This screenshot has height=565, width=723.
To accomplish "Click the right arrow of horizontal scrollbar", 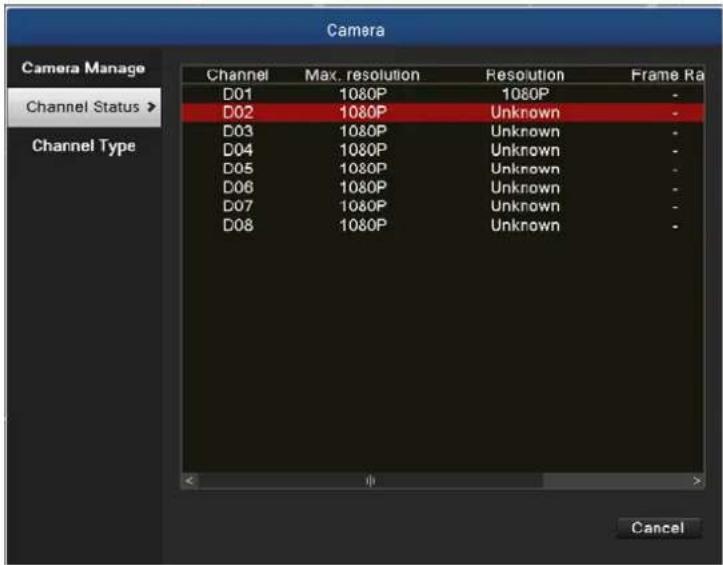I will [696, 481].
